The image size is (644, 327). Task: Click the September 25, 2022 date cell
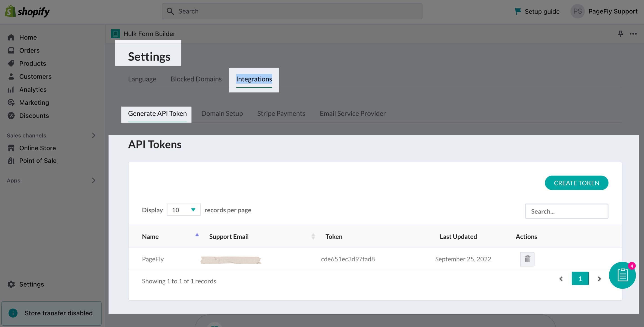pos(463,259)
